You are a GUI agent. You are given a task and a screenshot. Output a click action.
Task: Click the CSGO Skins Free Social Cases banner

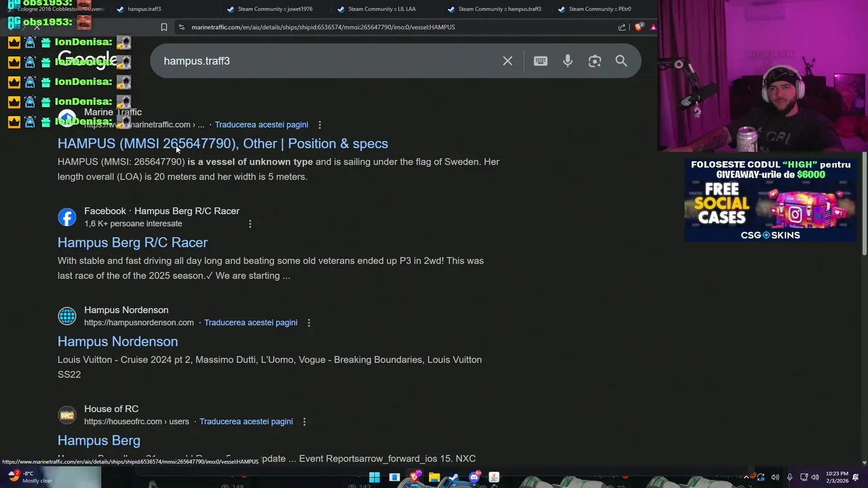pos(770,200)
